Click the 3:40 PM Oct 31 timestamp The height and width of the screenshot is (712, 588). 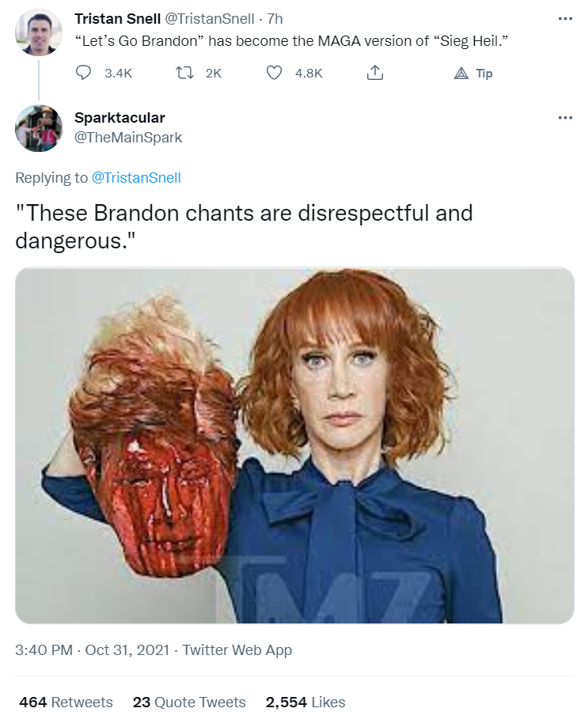point(93,650)
